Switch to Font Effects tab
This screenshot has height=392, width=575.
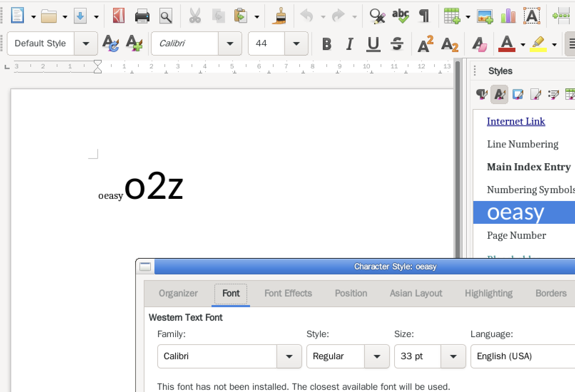click(288, 293)
